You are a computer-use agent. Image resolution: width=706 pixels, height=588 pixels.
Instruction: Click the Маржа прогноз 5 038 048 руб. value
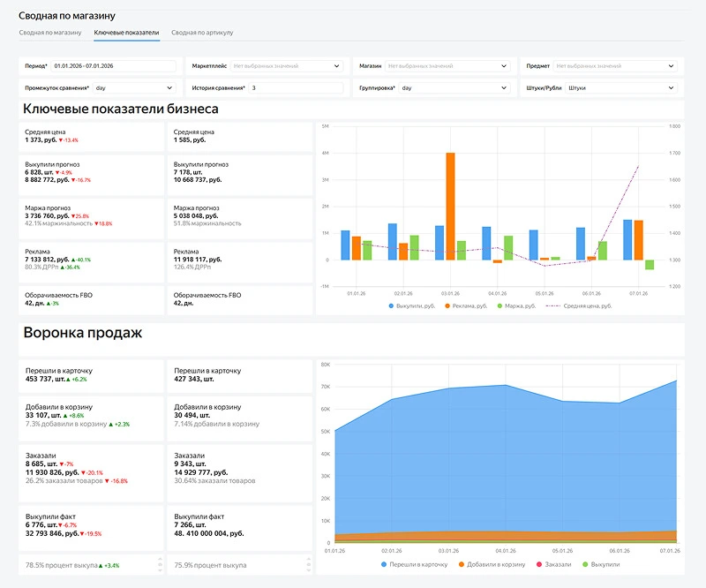[x=196, y=215]
